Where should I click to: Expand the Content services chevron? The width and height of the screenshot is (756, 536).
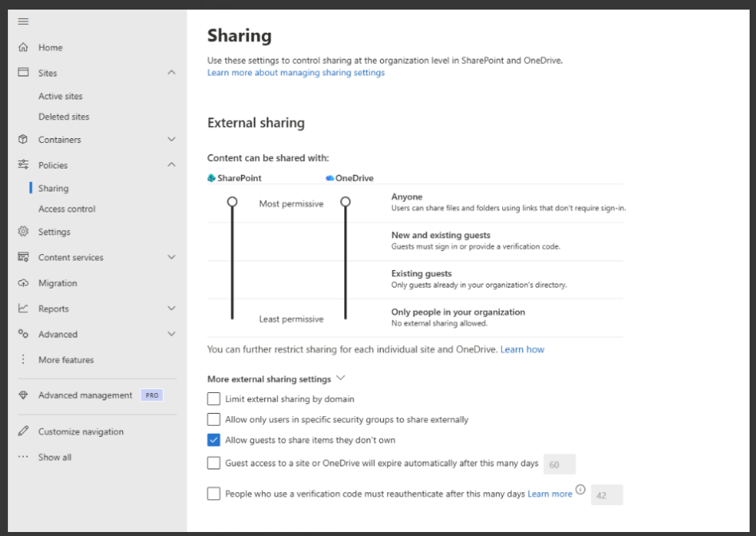[171, 257]
